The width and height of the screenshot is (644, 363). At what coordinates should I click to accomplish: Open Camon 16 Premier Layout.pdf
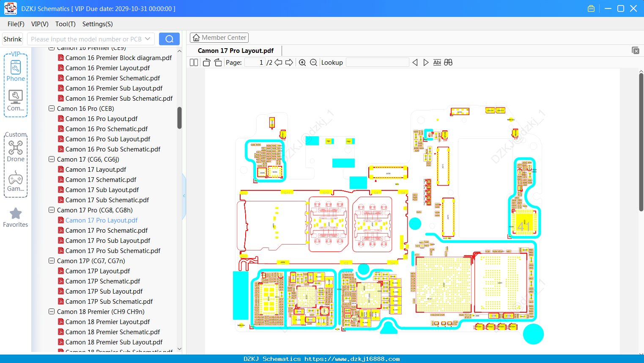(107, 68)
